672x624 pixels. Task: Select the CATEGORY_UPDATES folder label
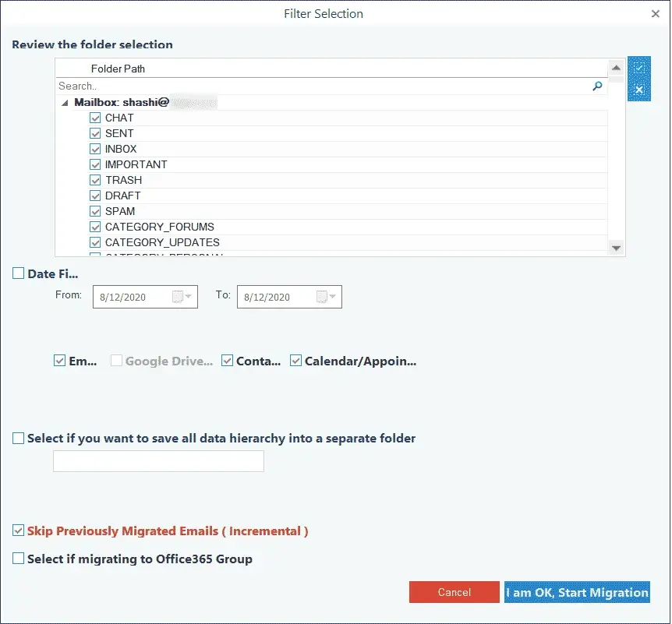click(162, 242)
